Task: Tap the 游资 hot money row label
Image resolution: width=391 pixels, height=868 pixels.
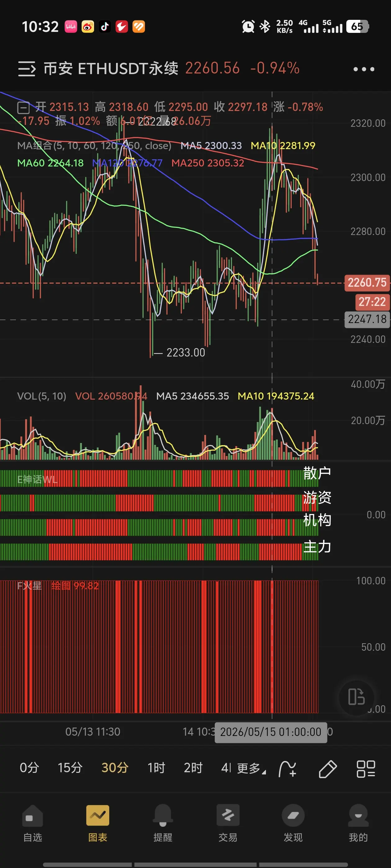Action: [x=317, y=497]
